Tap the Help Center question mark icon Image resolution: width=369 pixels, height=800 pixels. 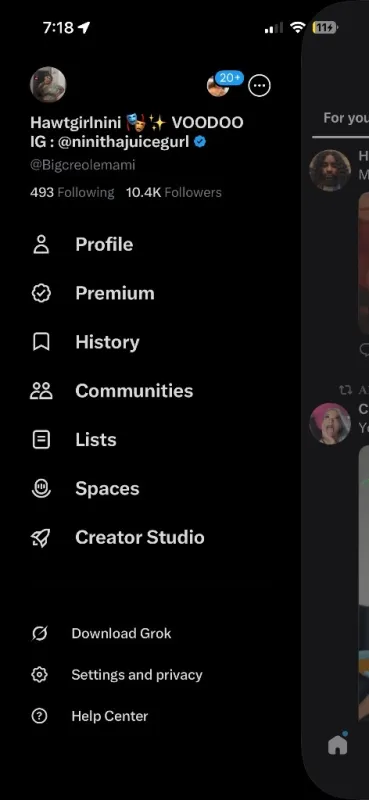pos(39,716)
